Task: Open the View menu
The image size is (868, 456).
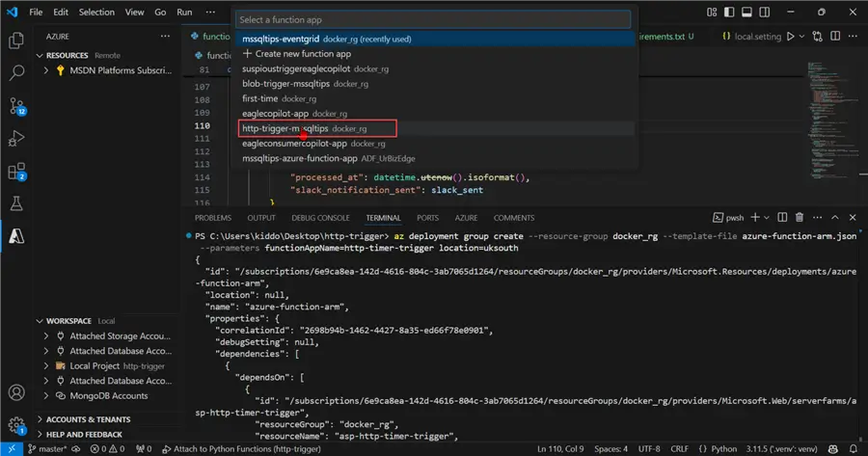Action: coord(134,12)
